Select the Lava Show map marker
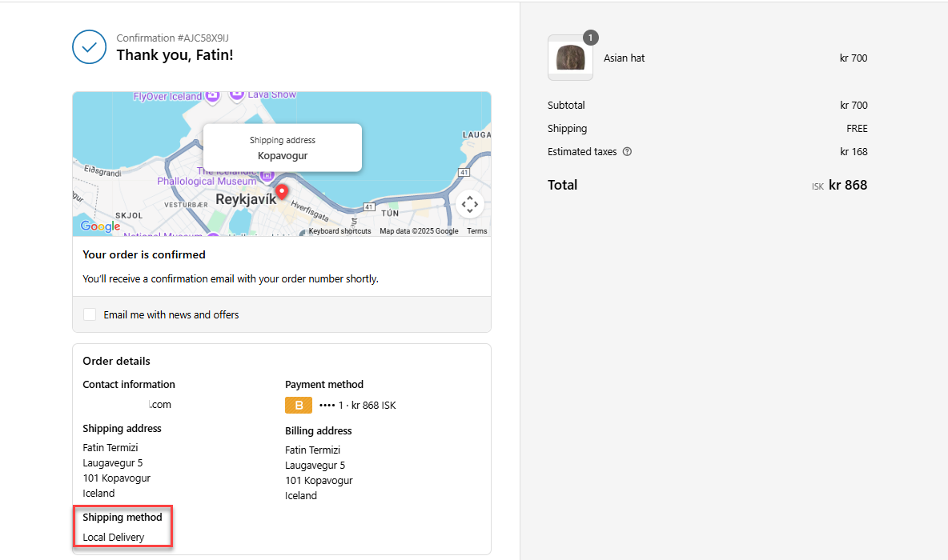Screen dimensions: 948x560 (x=237, y=95)
